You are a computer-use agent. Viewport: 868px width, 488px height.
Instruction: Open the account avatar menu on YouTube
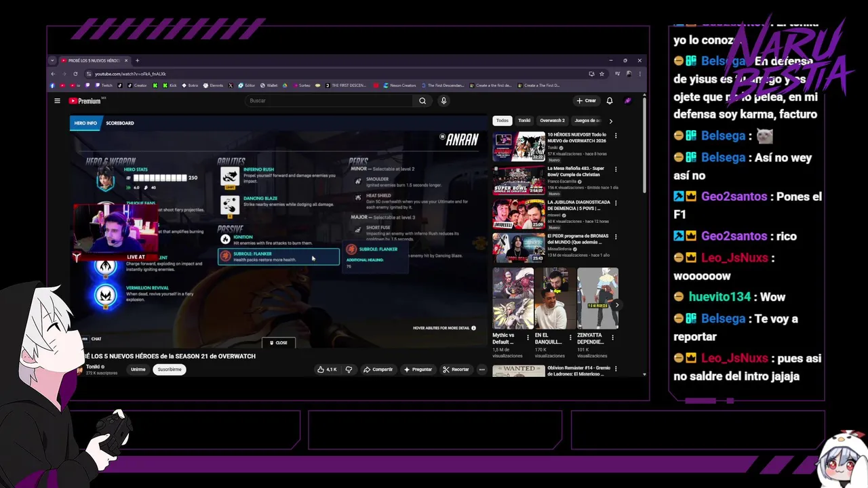(x=628, y=101)
